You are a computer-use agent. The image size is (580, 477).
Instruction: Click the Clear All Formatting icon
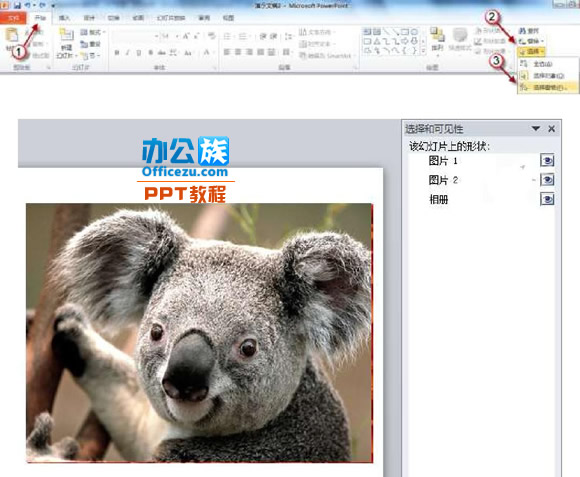(x=212, y=36)
